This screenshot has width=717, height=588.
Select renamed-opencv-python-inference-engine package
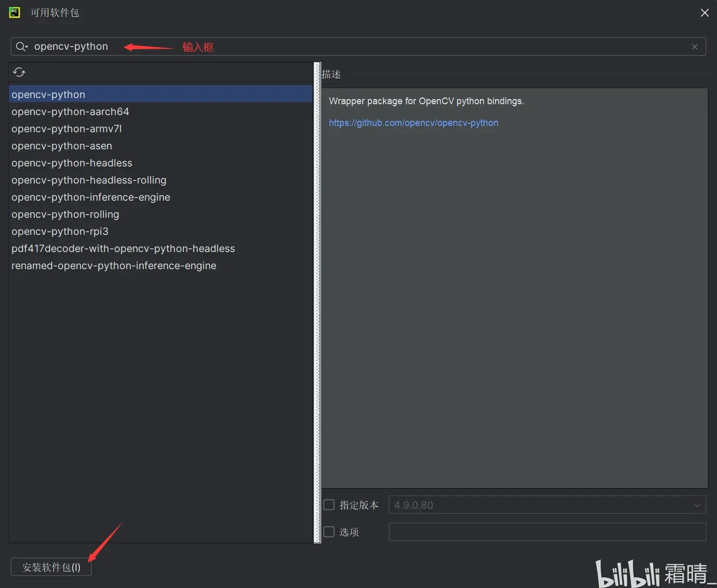tap(161, 265)
